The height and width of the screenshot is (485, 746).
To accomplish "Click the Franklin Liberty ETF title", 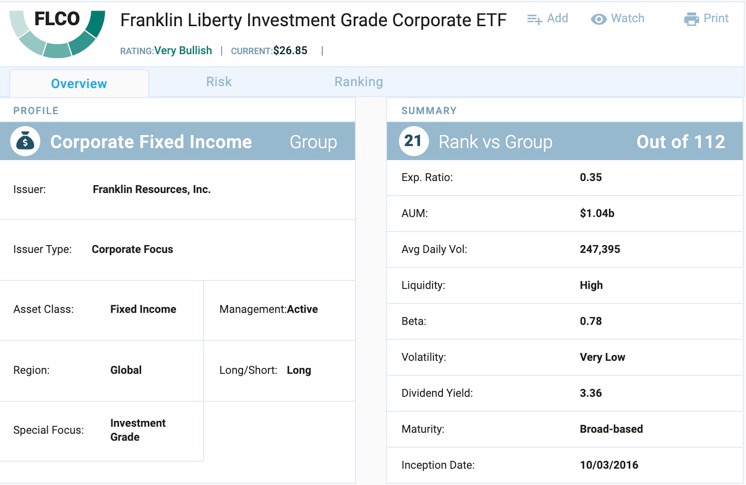I will click(313, 20).
